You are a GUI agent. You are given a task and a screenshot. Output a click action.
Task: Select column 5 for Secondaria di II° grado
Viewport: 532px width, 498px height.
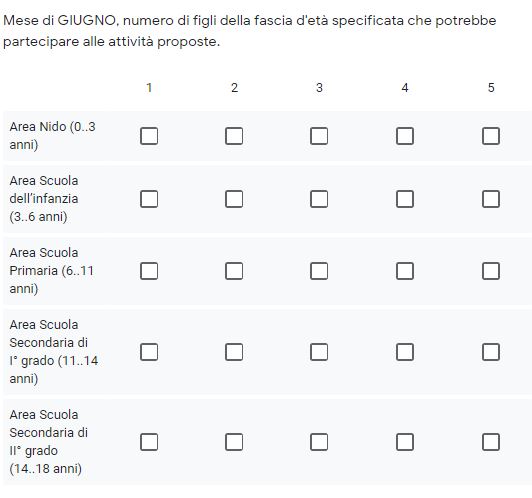point(491,442)
